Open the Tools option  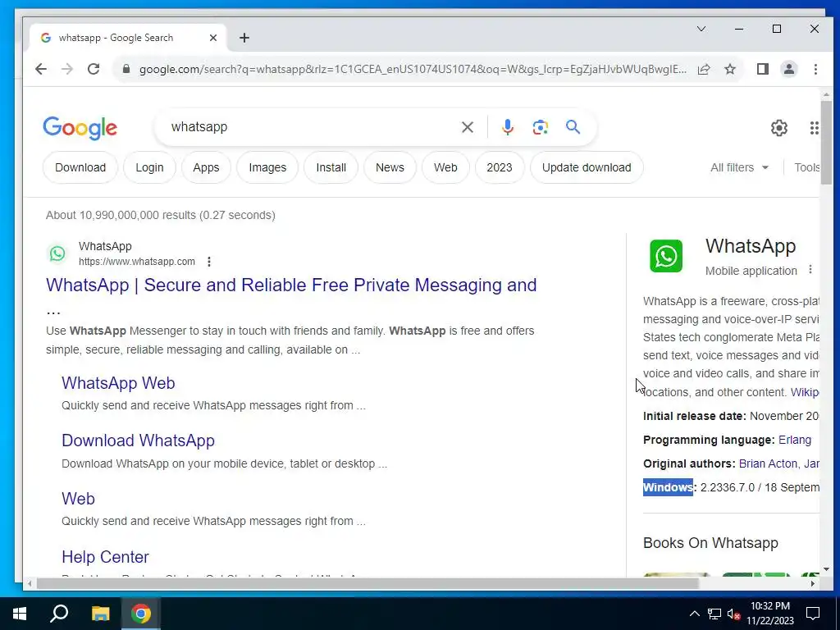[807, 167]
